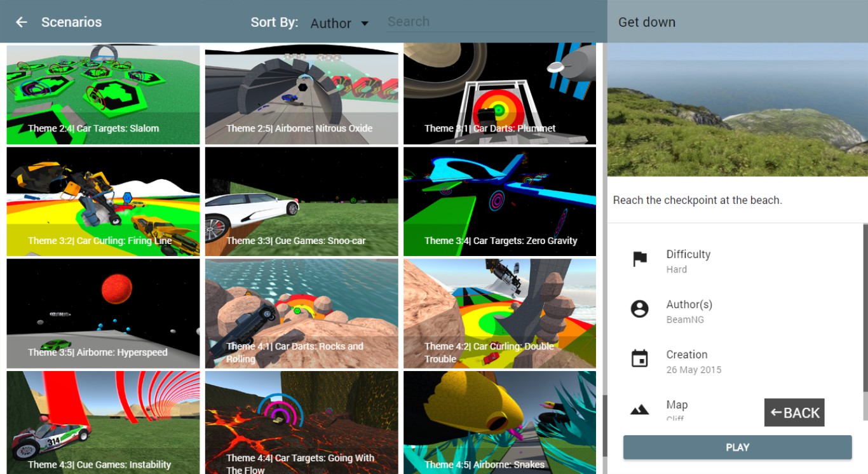The height and width of the screenshot is (474, 868).
Task: Choose Car Curling: Firing Line scenario
Action: 103,201
